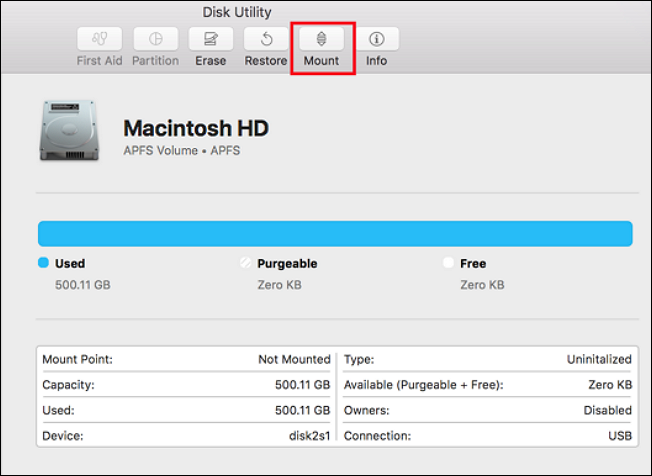The width and height of the screenshot is (652, 476).
Task: Click the Mount label text
Action: (x=321, y=61)
